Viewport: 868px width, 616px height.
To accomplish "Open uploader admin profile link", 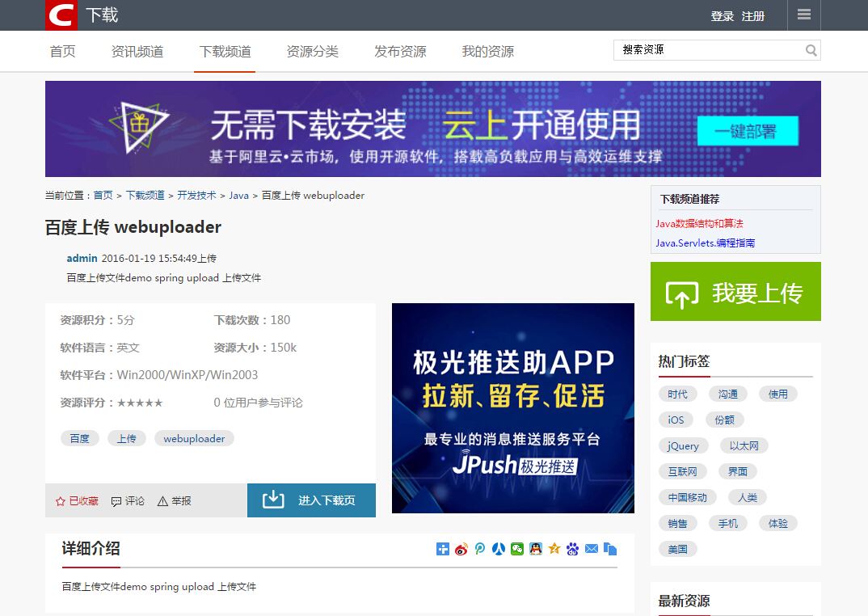I will point(82,258).
